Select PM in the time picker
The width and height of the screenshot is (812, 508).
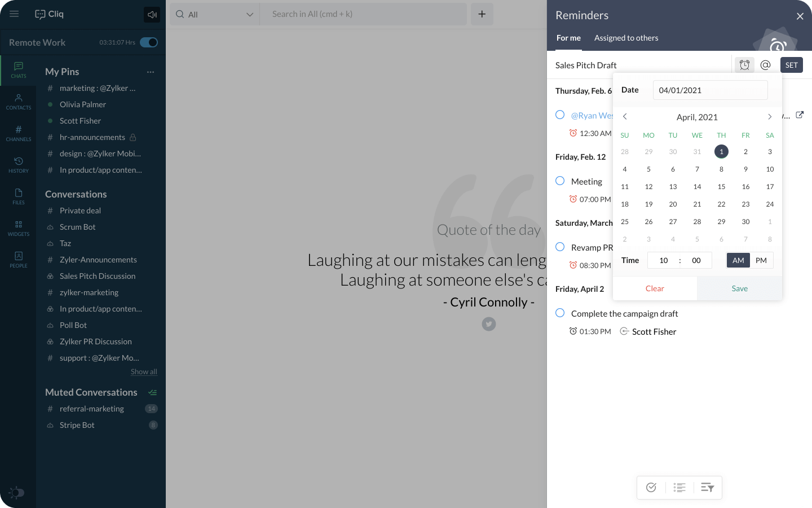[x=761, y=260]
